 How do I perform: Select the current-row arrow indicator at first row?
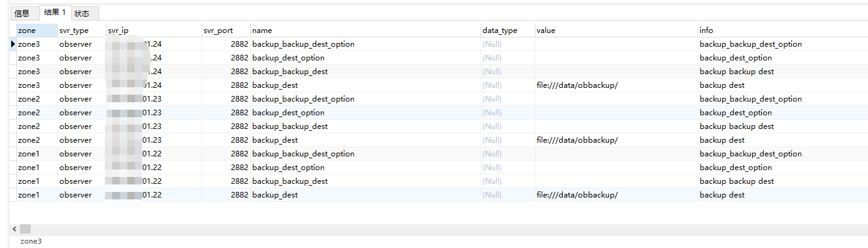[13, 44]
